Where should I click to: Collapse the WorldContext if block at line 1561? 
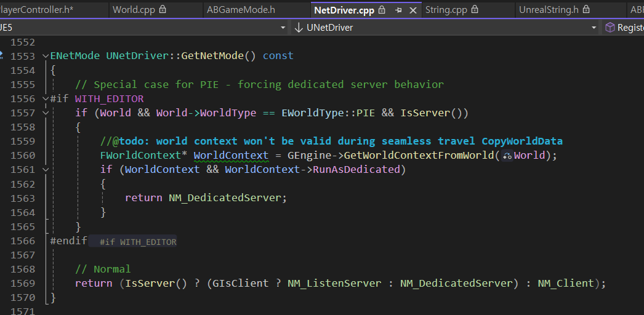pos(45,169)
